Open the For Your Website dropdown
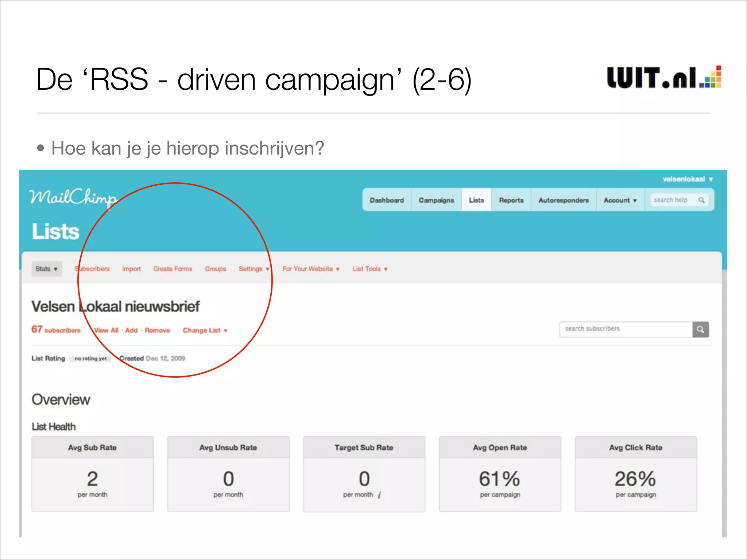Screen dimensions: 747x560 [x=311, y=269]
